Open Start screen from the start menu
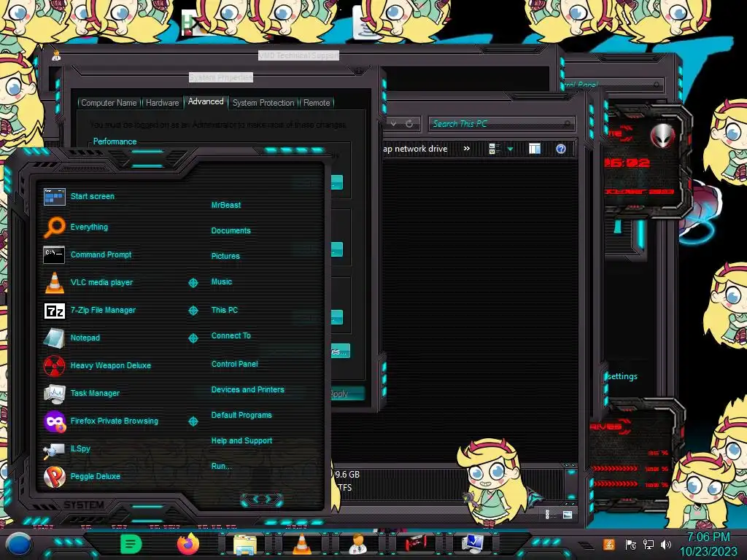 93,196
